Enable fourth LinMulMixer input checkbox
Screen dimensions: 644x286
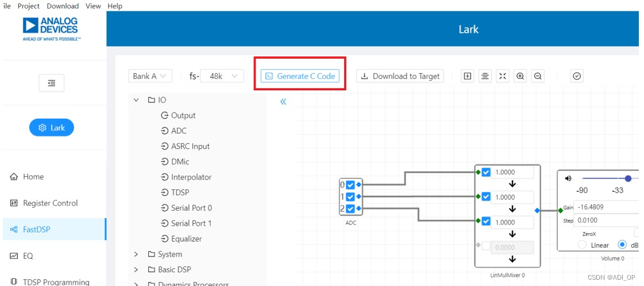[x=486, y=246]
